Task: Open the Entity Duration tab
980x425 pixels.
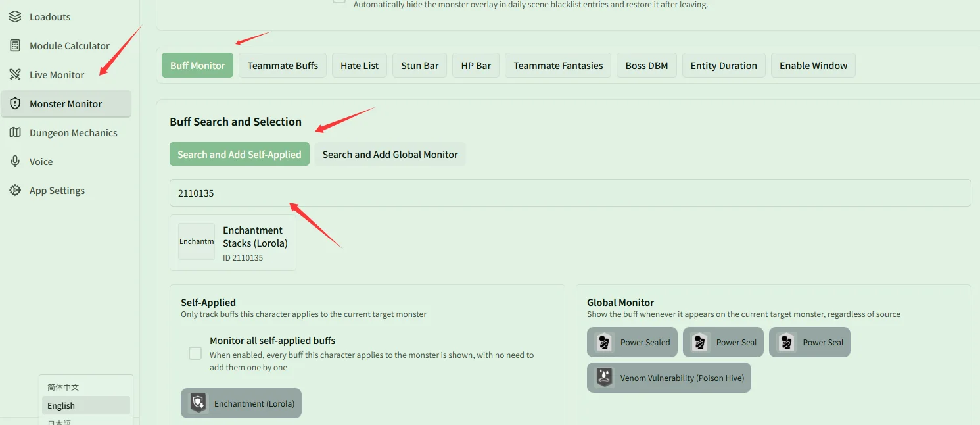Action: [x=724, y=65]
